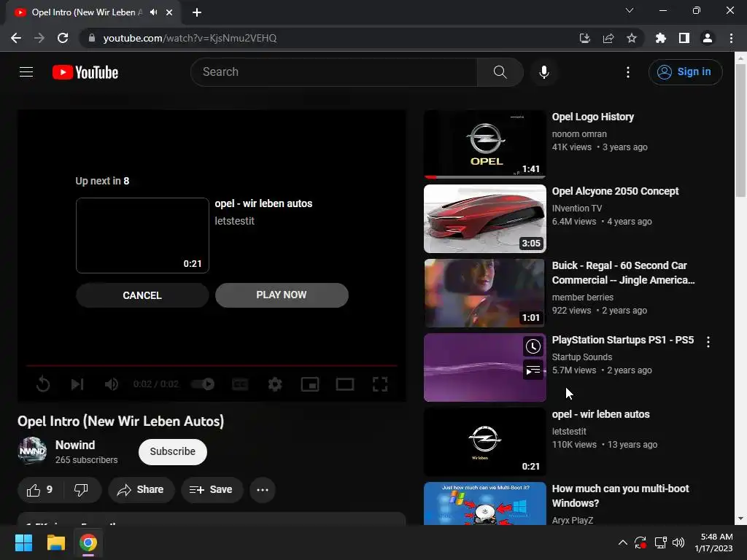Save the video to a playlist
The height and width of the screenshot is (560, 747).
pos(212,489)
